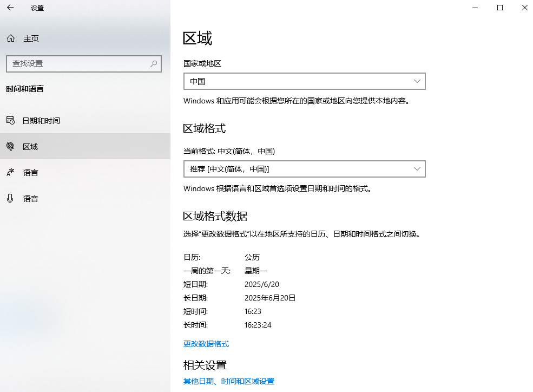The height and width of the screenshot is (392, 533).
Task: Click the 区域 globe icon
Action: coord(11,146)
